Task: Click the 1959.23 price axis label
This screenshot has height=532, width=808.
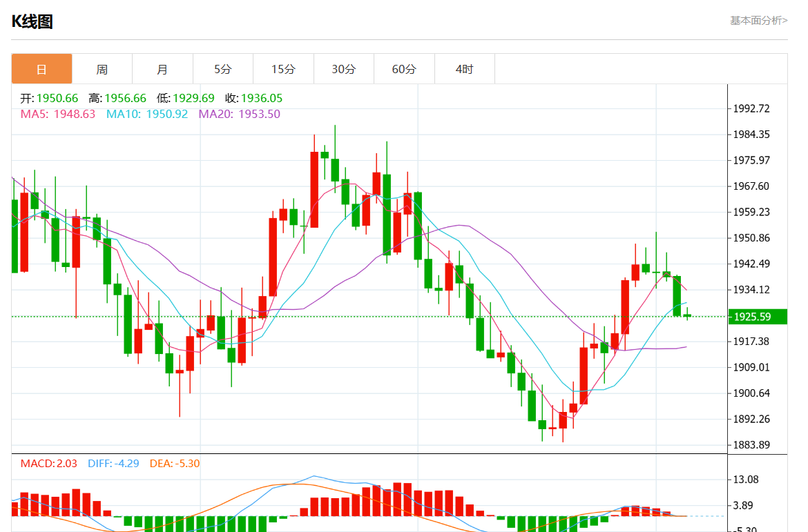Action: [751, 212]
